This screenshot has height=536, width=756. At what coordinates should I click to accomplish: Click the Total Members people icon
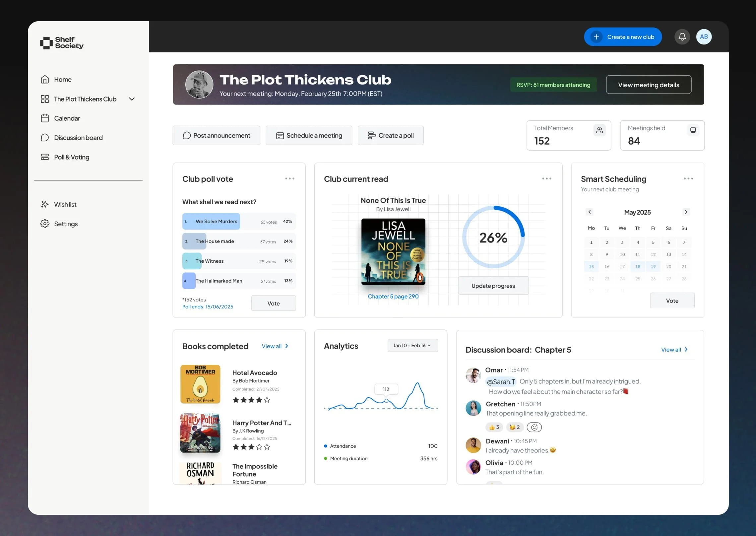[x=599, y=130]
